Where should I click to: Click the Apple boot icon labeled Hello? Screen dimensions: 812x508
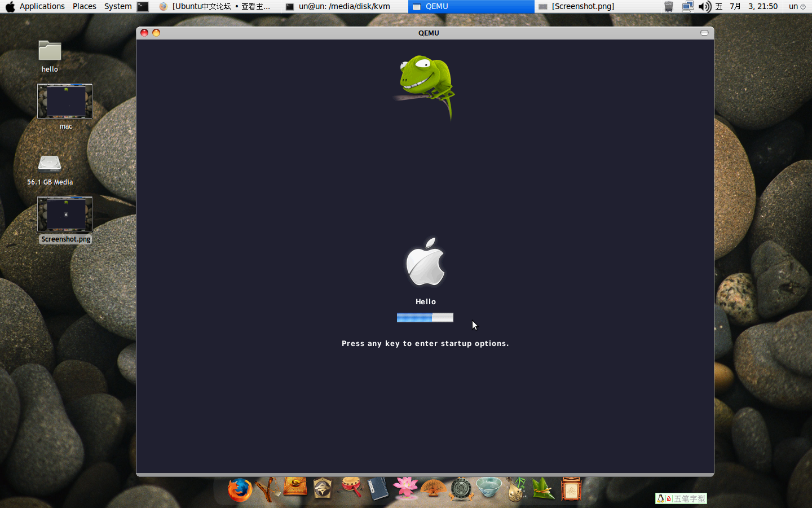coord(425,261)
